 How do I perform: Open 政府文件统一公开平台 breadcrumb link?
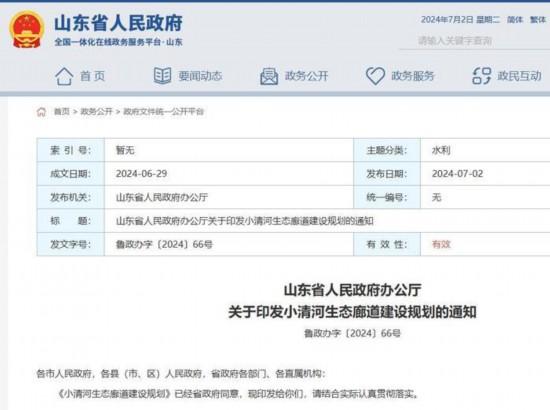[163, 112]
